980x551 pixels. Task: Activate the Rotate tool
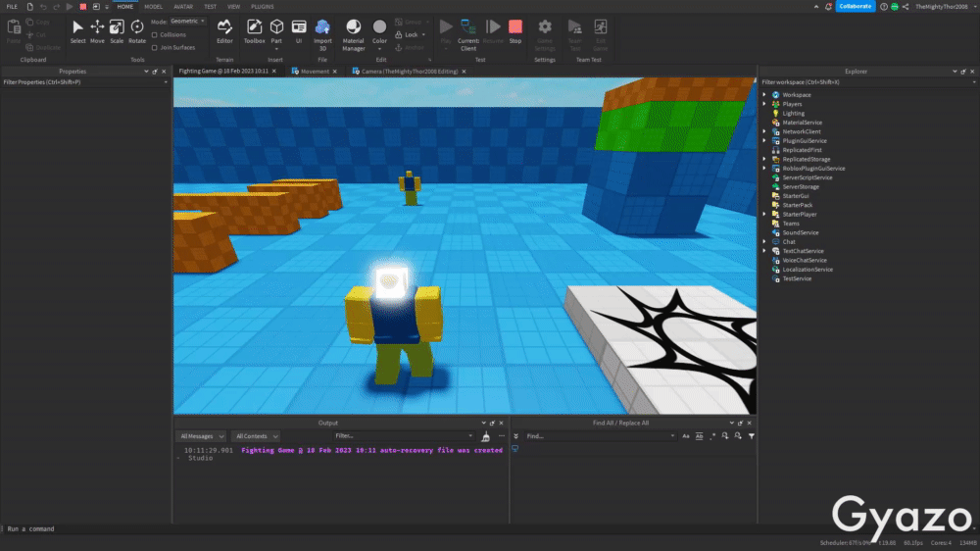tap(137, 31)
